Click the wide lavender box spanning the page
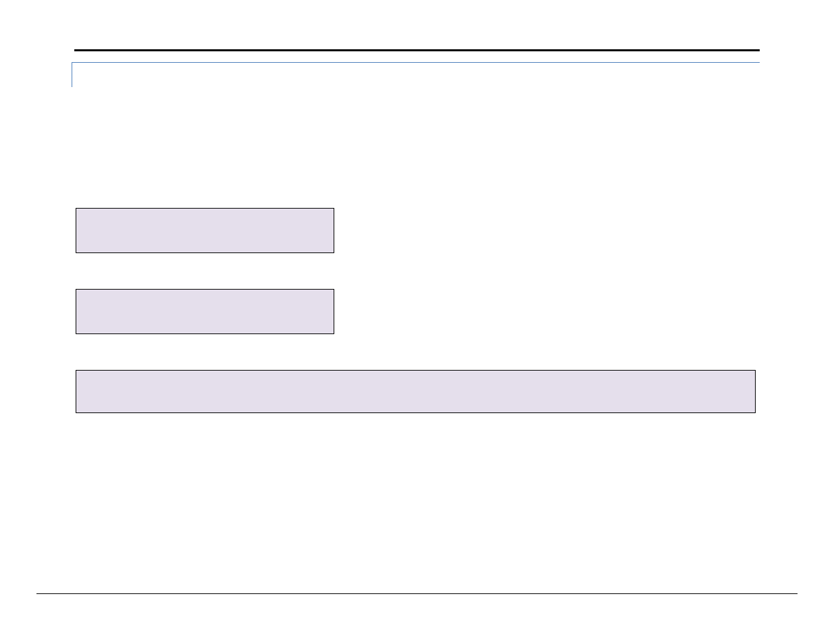Image resolution: width=834 pixels, height=644 pixels. coord(415,392)
